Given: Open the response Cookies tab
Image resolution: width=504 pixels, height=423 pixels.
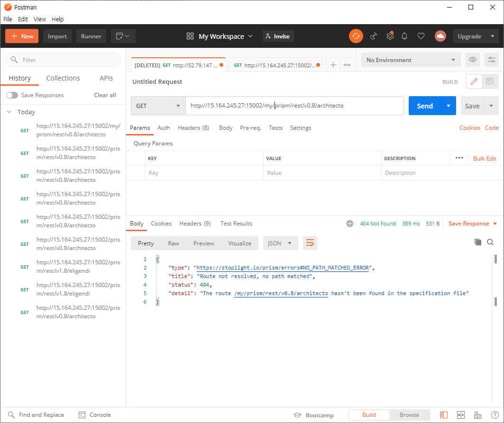Looking at the screenshot, I should click(161, 224).
